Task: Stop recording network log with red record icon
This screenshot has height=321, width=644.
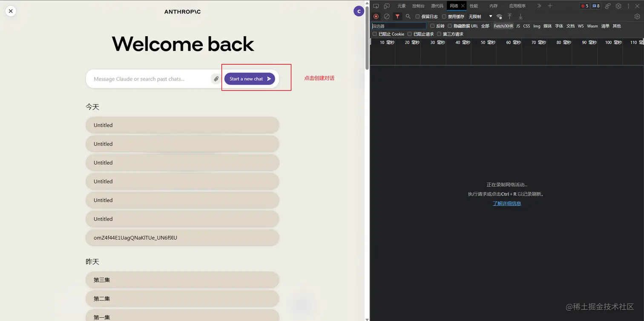Action: coord(376,17)
